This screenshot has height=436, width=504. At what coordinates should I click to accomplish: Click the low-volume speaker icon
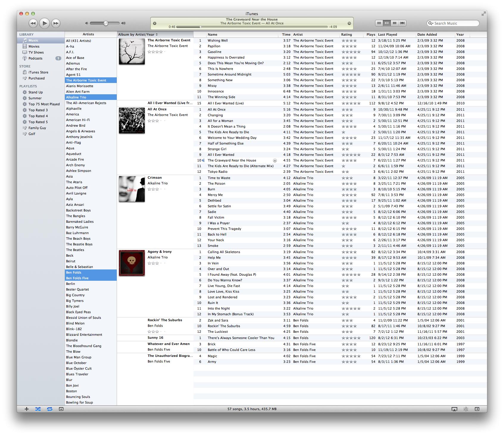click(x=87, y=23)
